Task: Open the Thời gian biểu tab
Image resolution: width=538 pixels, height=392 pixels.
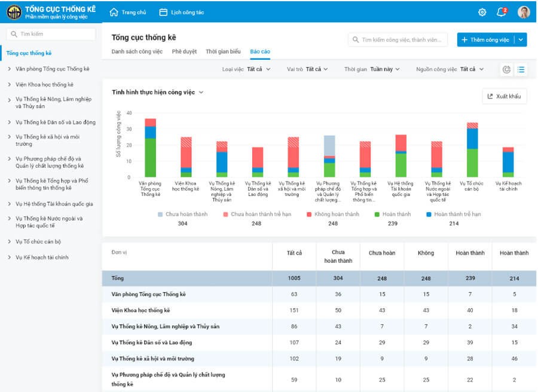Action: coord(223,51)
